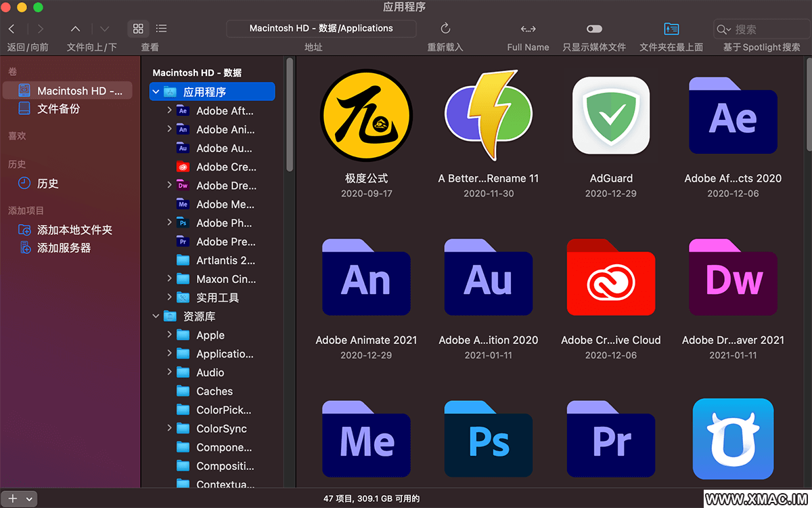Select Adobe Animate 2021 folder icon
Screen dimensions: 812x508
click(366, 277)
